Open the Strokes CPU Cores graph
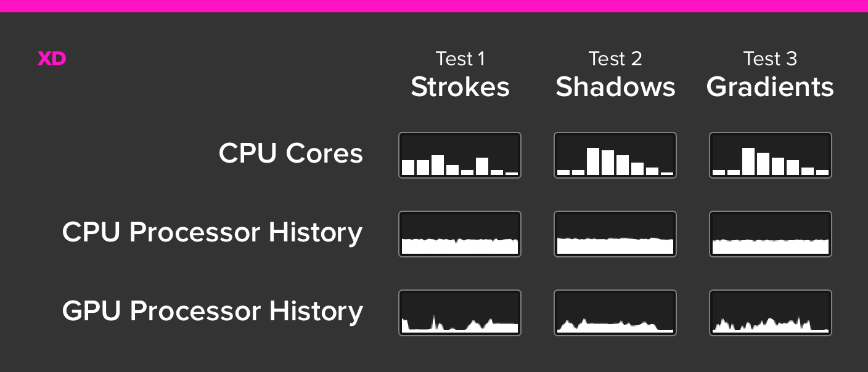868x372 pixels. click(x=460, y=155)
